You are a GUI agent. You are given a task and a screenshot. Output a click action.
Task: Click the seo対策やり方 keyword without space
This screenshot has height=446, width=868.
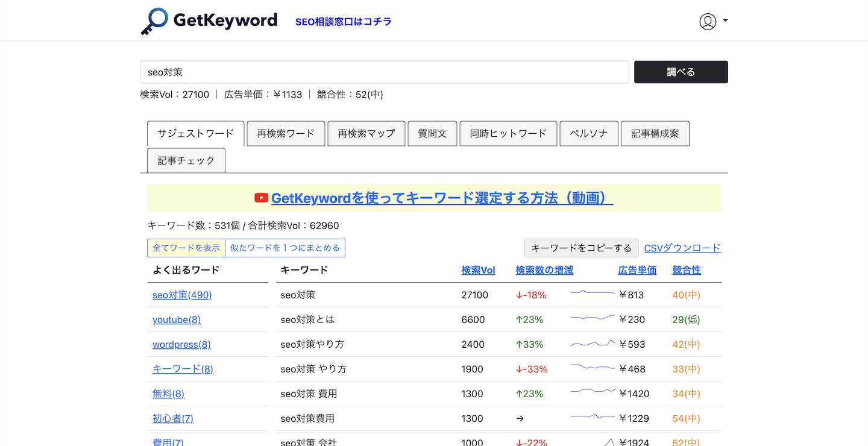pyautogui.click(x=312, y=344)
